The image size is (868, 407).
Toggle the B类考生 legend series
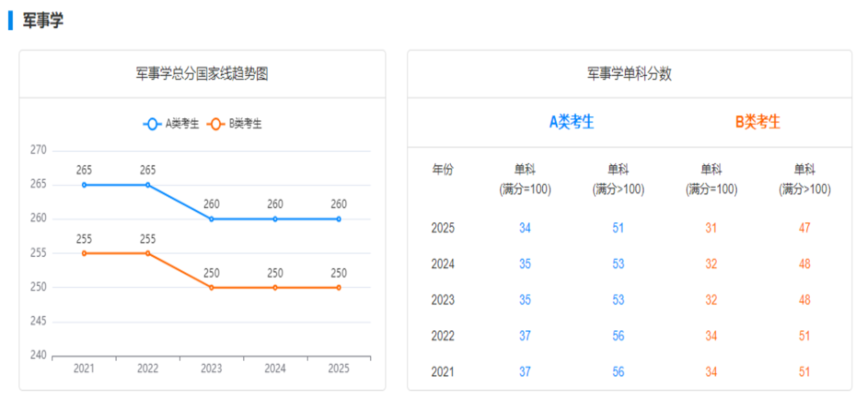235,124
